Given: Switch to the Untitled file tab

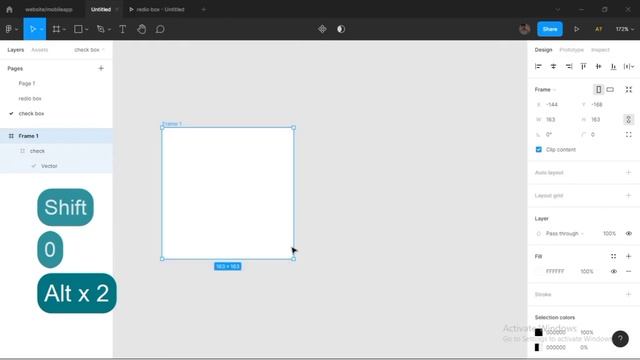Looking at the screenshot, I should 101,9.
